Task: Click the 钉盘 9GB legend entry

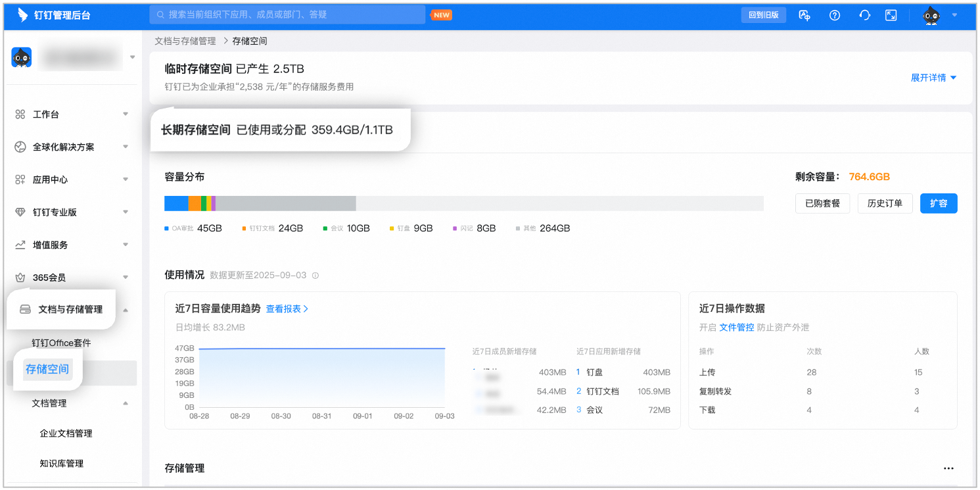Action: tap(411, 228)
